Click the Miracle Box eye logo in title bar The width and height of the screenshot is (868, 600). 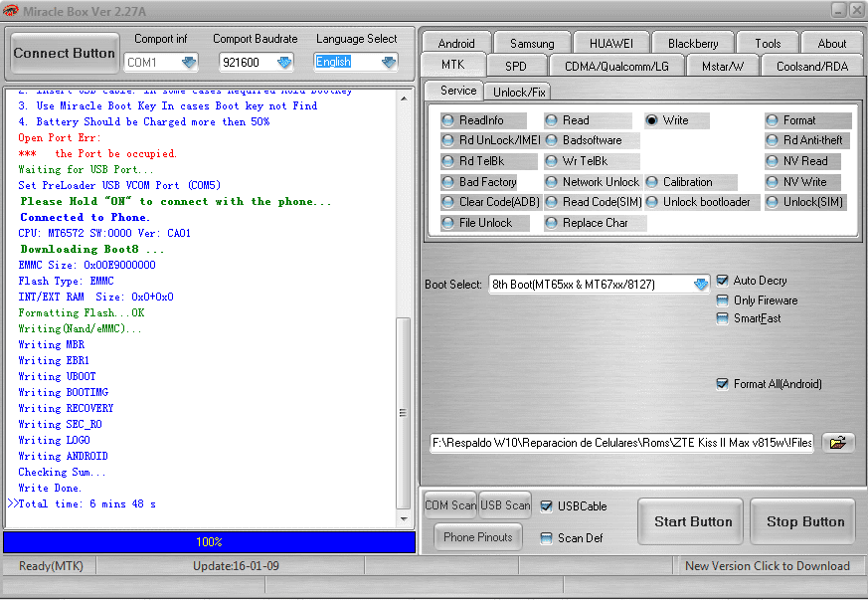click(11, 11)
